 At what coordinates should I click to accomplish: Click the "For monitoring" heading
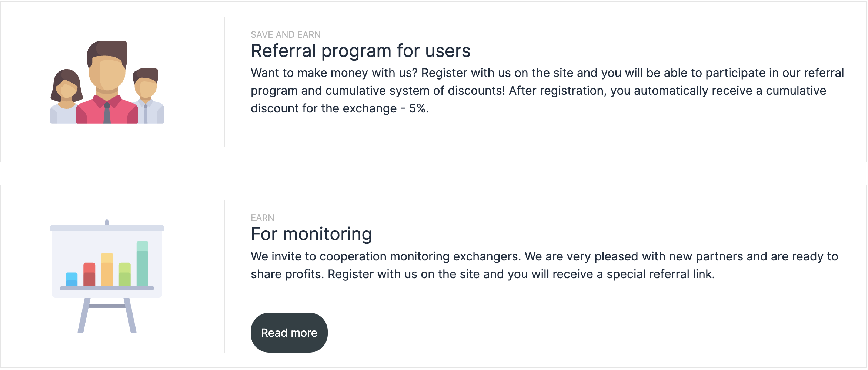[311, 234]
